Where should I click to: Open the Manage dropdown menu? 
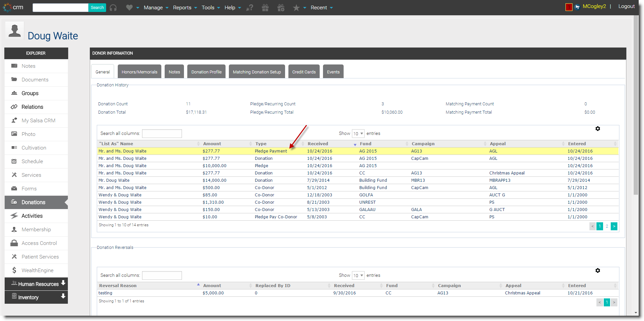[x=156, y=8]
